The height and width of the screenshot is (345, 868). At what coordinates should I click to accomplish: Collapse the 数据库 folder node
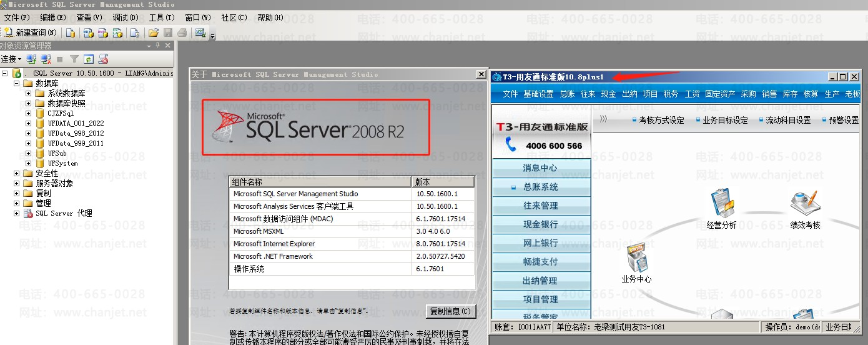17,83
